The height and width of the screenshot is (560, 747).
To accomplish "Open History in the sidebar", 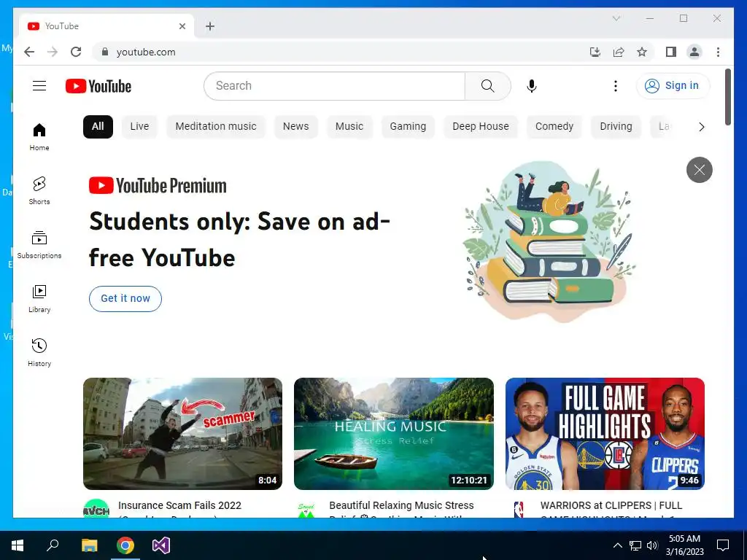I will 39,352.
